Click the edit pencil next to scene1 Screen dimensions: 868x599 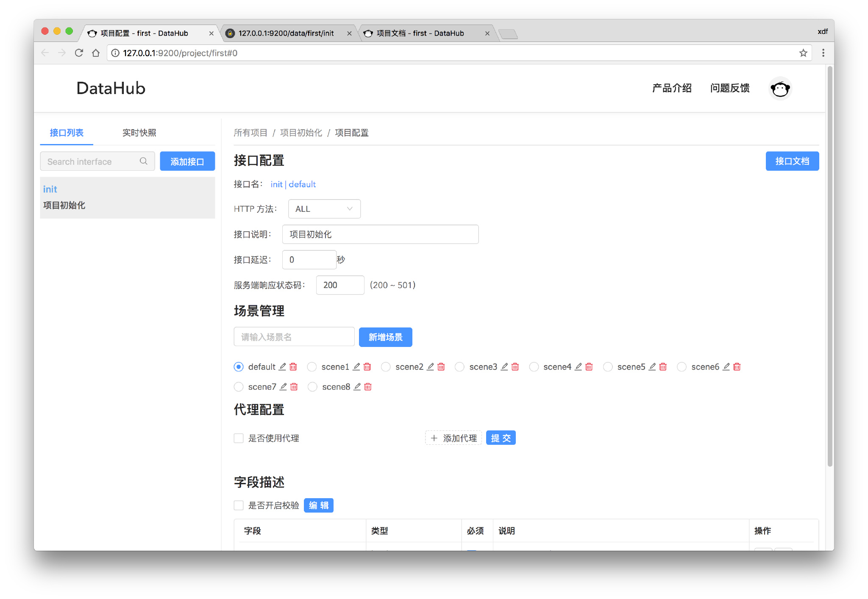coord(356,366)
